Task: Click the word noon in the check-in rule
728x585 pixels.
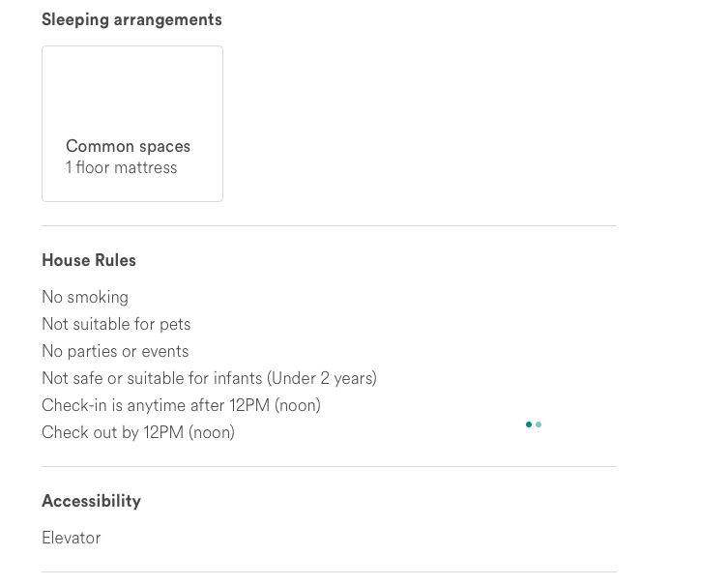Action: [x=298, y=406]
